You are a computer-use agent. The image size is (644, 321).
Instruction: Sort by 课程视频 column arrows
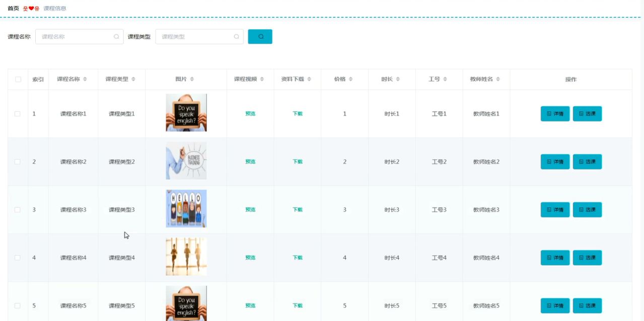[262, 79]
